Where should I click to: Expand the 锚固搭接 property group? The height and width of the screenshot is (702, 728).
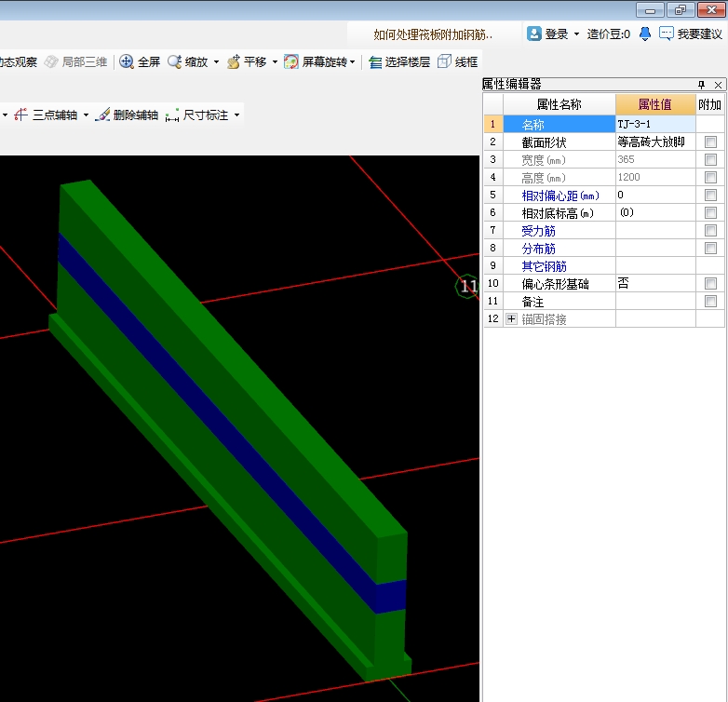pos(511,319)
